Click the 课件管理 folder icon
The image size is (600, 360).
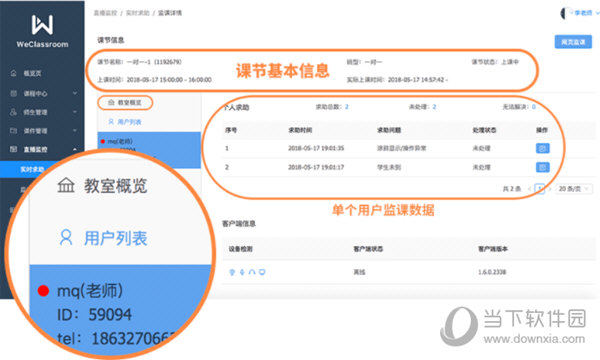[x=13, y=130]
